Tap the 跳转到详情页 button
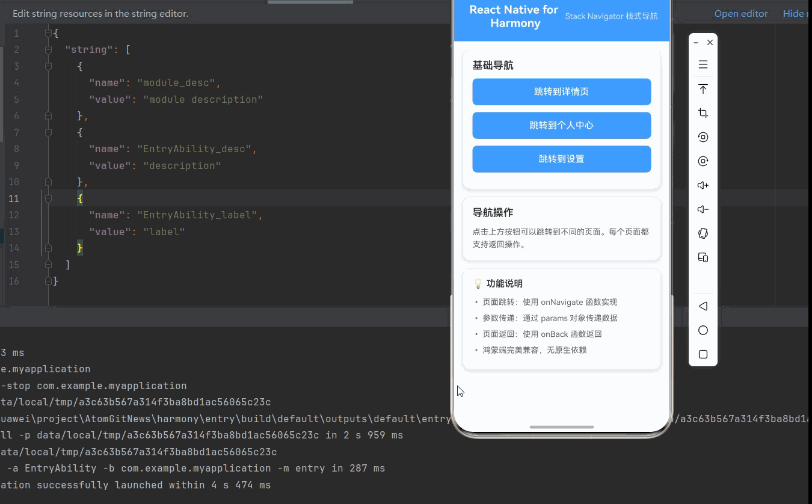The width and height of the screenshot is (812, 504). [x=561, y=91]
